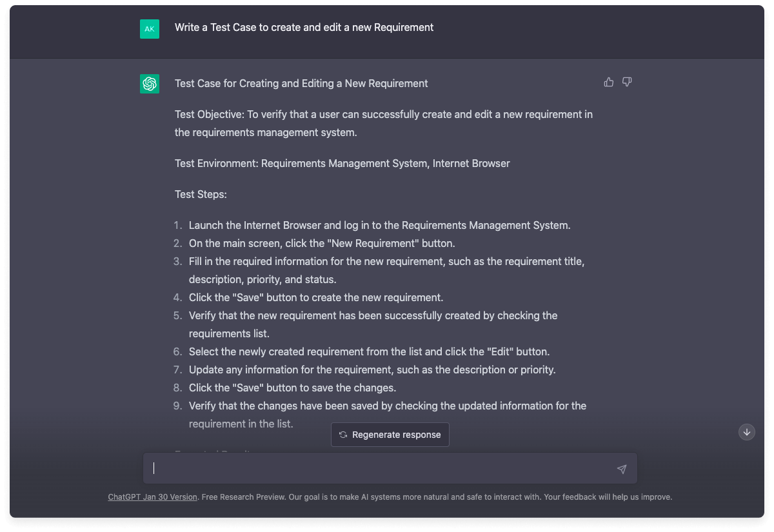Click the thumbs up feedback icon
The height and width of the screenshot is (532, 774).
coord(608,83)
